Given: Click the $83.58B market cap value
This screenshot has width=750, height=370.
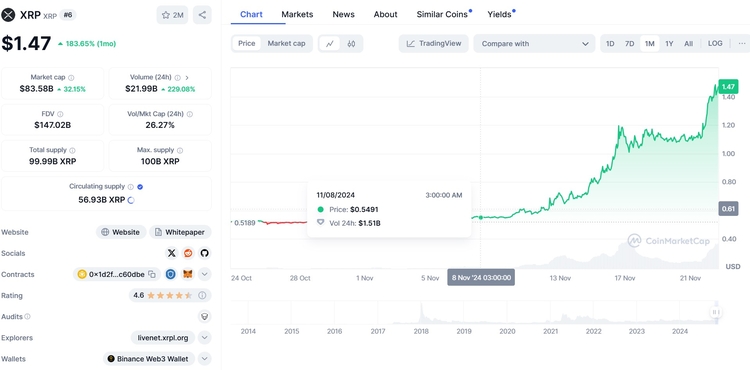Looking at the screenshot, I should coord(36,88).
